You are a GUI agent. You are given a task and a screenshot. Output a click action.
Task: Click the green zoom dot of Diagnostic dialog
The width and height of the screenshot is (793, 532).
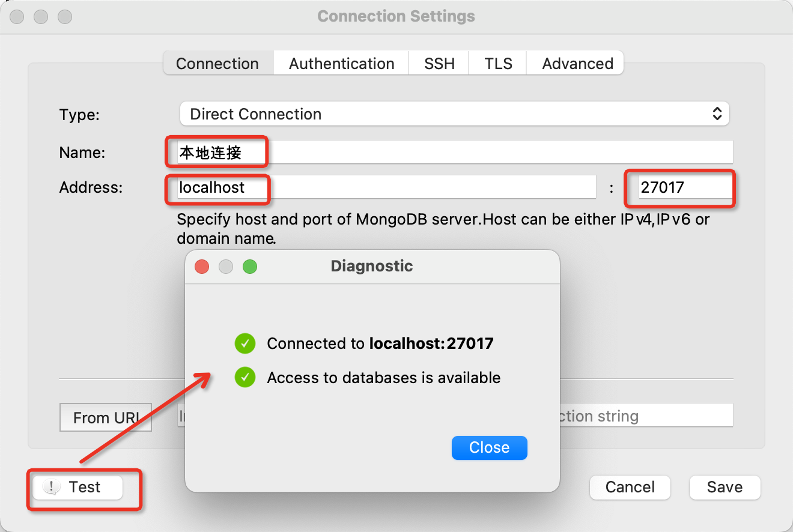coord(250,266)
